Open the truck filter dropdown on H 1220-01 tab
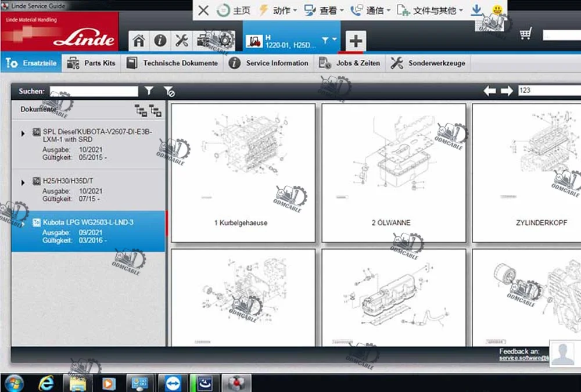Screen dimensions: 581x392 (329, 40)
